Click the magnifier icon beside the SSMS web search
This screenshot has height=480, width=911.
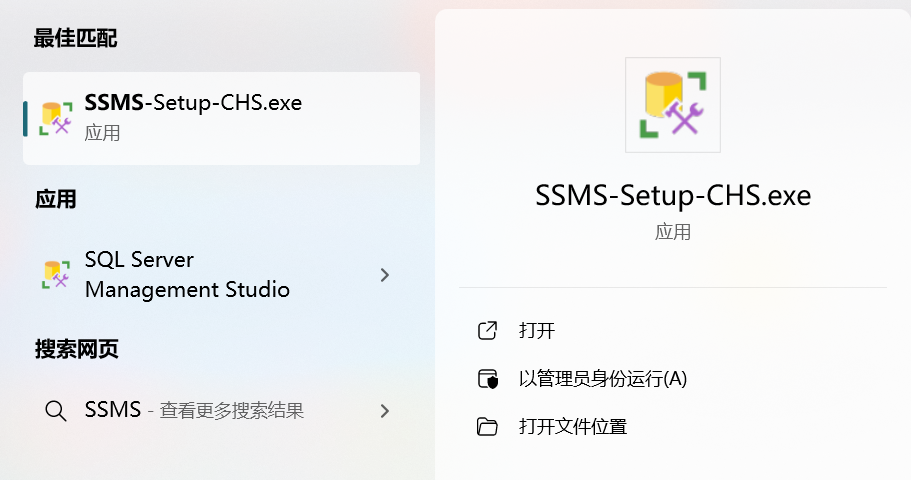click(56, 410)
